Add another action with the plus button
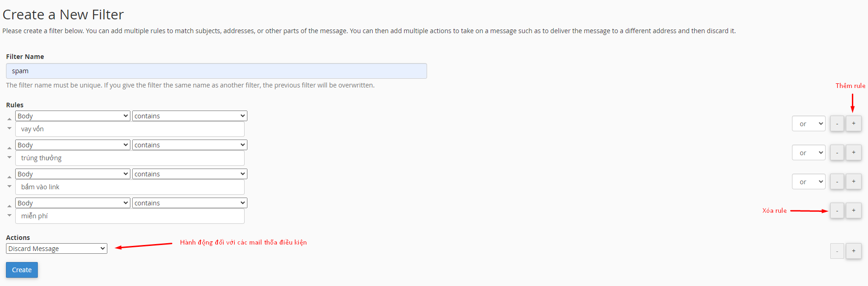The width and height of the screenshot is (868, 286). pos(853,251)
